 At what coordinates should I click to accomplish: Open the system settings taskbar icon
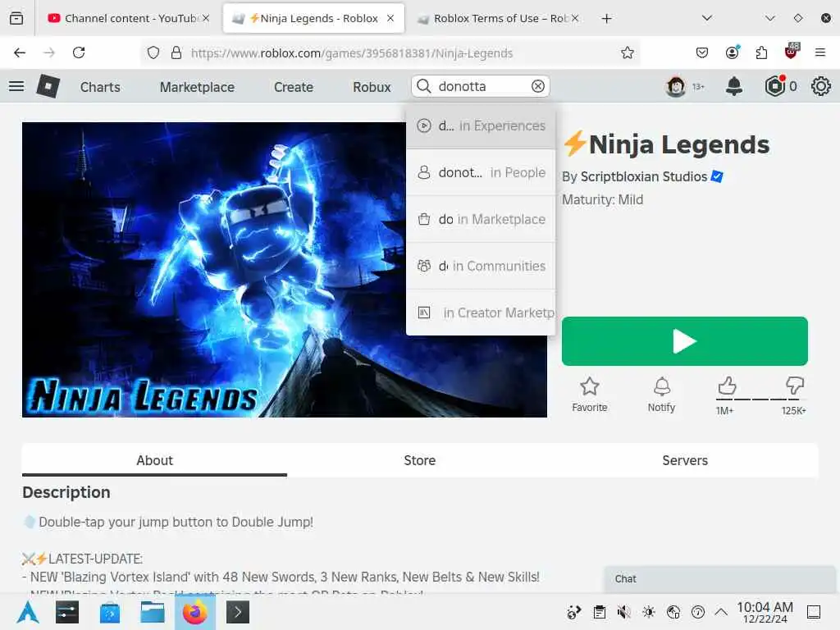click(67, 612)
